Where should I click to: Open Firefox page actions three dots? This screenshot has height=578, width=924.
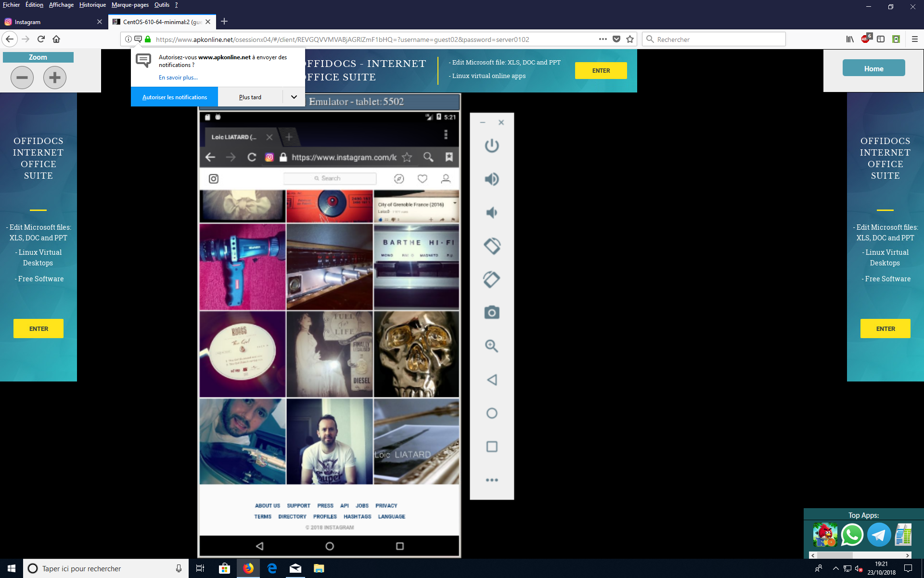pos(603,39)
